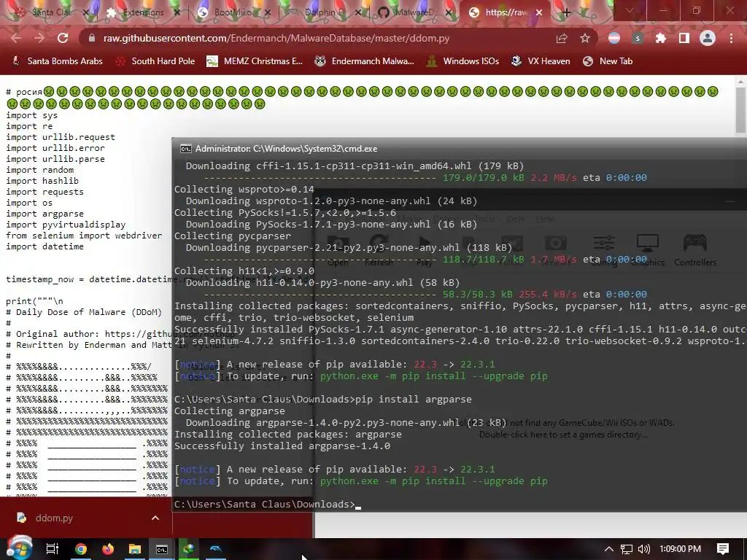The height and width of the screenshot is (560, 747).
Task: Click the 1:09:00 PM clock
Action: pyautogui.click(x=681, y=549)
